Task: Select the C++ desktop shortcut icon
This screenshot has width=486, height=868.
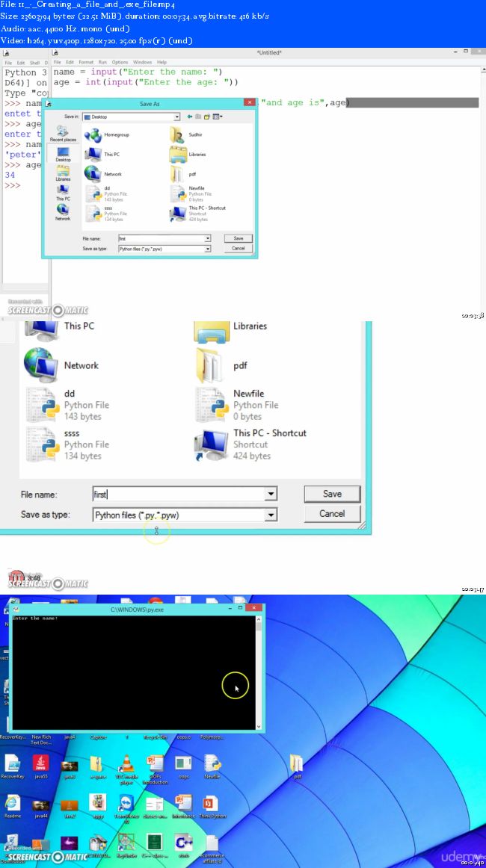Action: (x=183, y=846)
